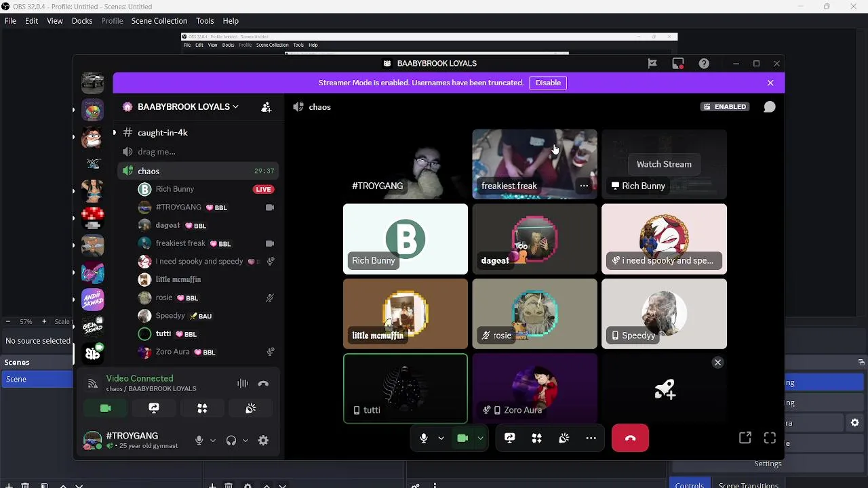This screenshot has width=868, height=488.
Task: Open OBS View menu
Action: [x=55, y=21]
